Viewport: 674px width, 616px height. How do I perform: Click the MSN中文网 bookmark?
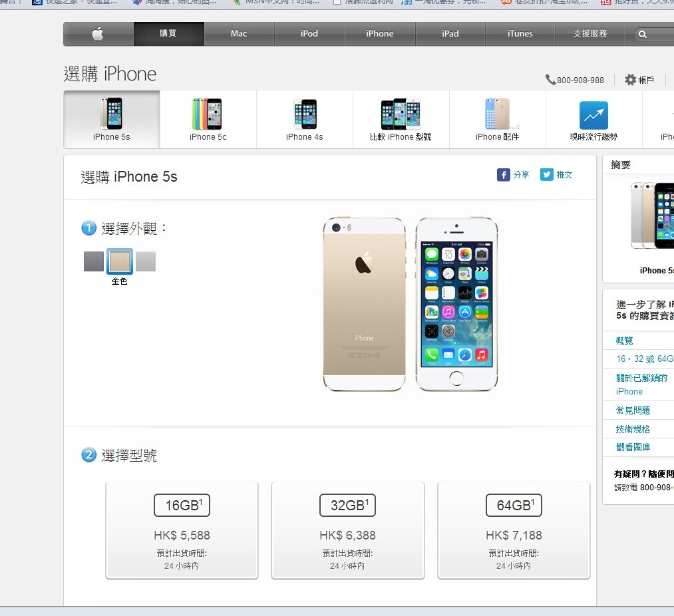pos(276,2)
